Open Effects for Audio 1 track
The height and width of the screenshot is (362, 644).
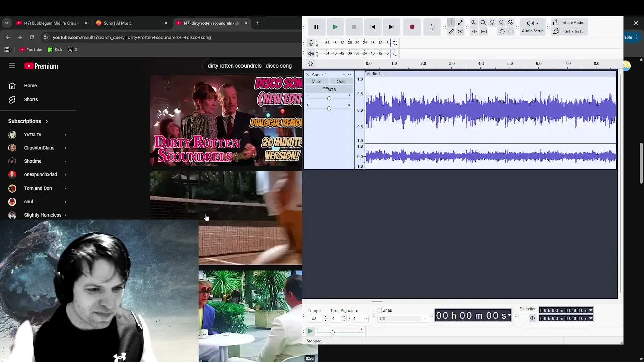(329, 89)
